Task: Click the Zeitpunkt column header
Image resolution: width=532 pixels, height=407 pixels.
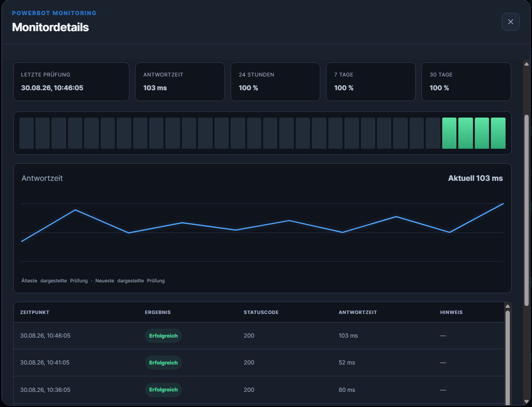Action: [x=34, y=312]
